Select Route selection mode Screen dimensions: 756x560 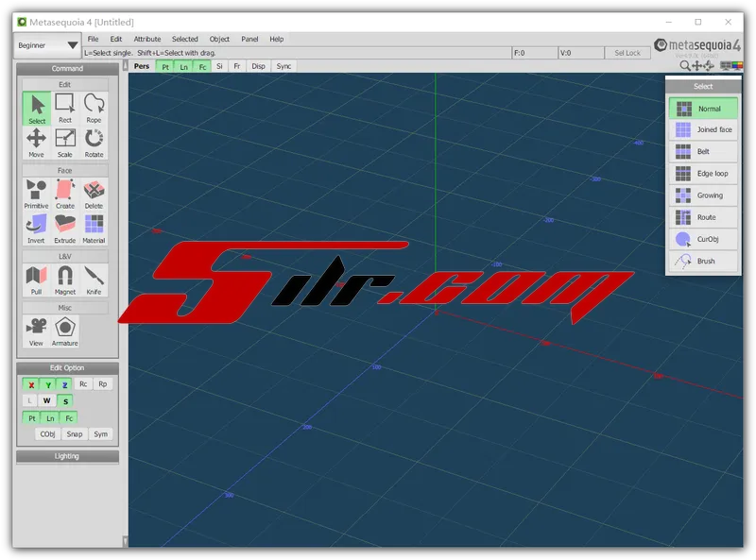703,217
